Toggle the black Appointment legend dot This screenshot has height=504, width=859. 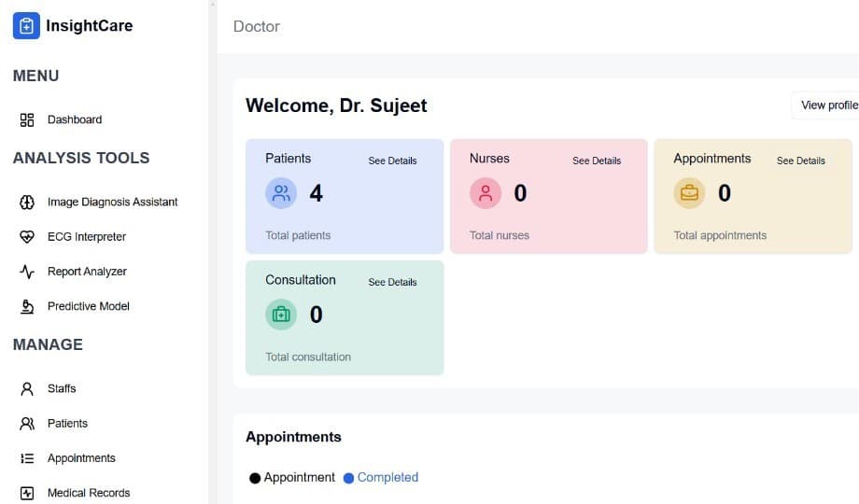pyautogui.click(x=255, y=478)
